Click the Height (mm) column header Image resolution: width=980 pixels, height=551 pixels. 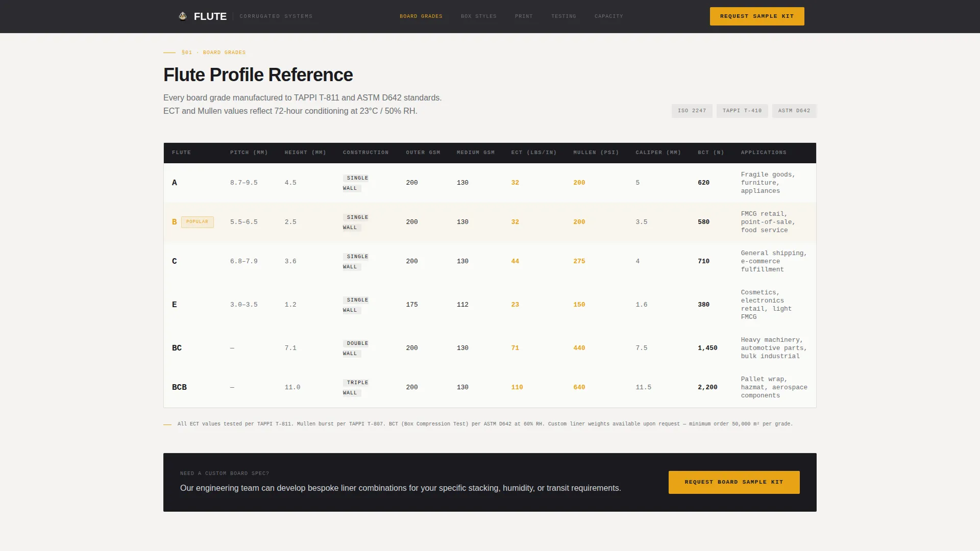[305, 153]
